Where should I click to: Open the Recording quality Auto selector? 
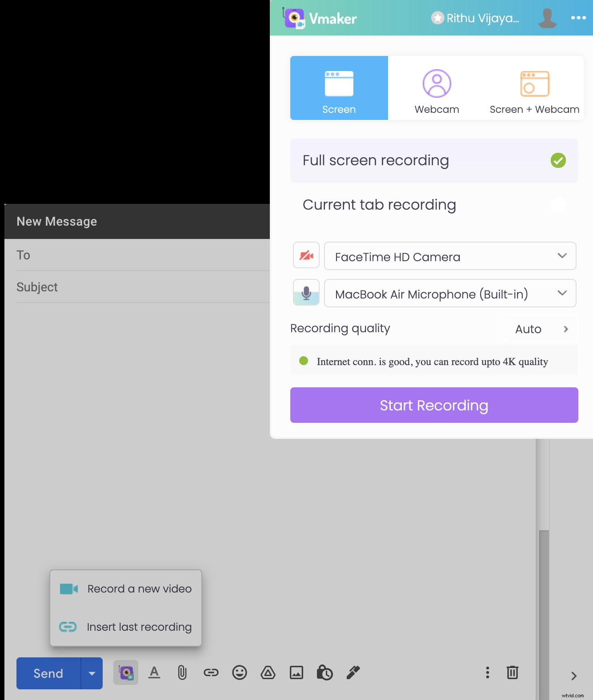[x=541, y=329]
